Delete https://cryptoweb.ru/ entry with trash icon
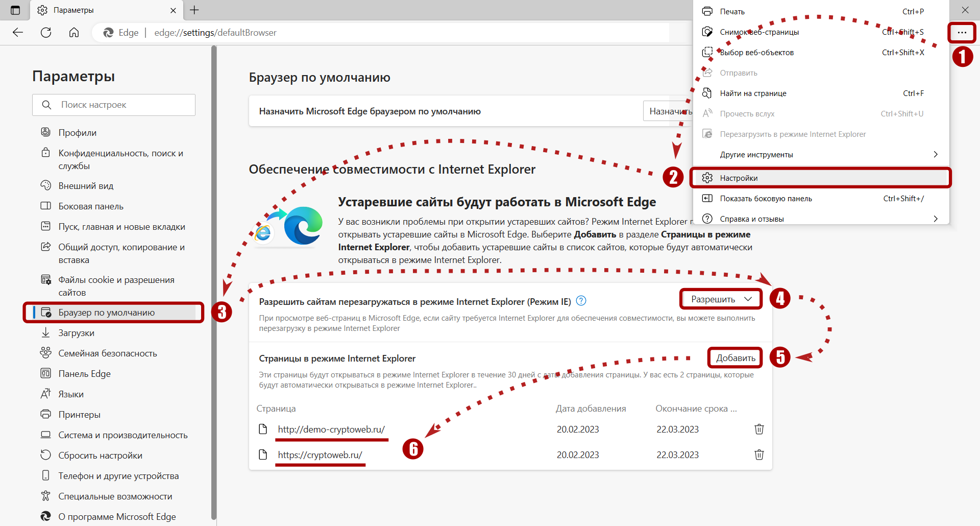The image size is (980, 526). [x=759, y=455]
